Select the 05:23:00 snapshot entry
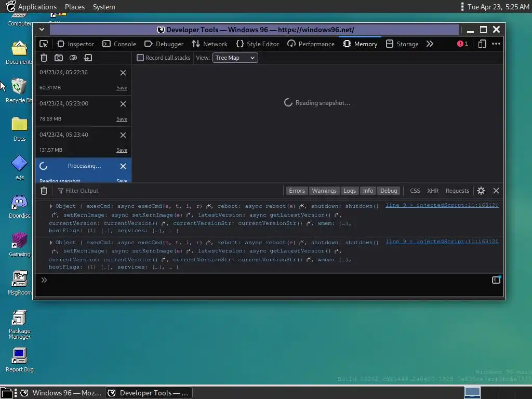This screenshot has height=399, width=532. pyautogui.click(x=83, y=111)
